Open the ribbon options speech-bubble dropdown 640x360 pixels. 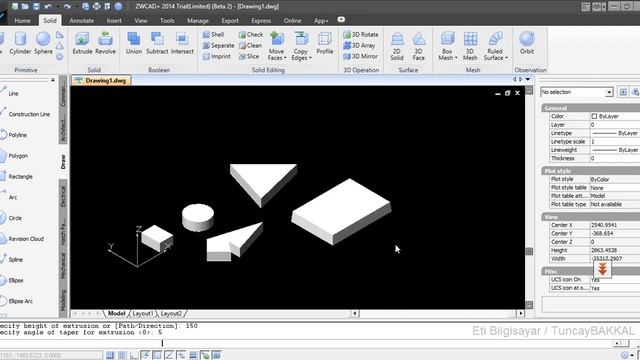click(341, 20)
